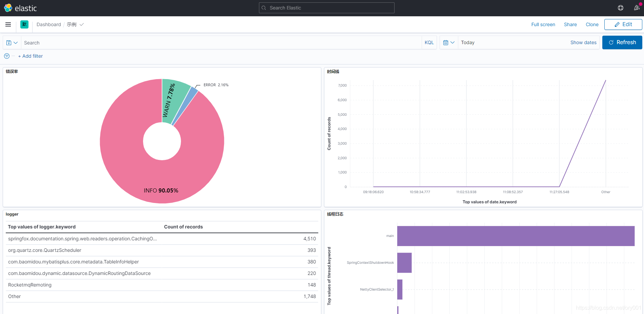Click Clone dashboard
644x314 pixels.
pyautogui.click(x=592, y=24)
